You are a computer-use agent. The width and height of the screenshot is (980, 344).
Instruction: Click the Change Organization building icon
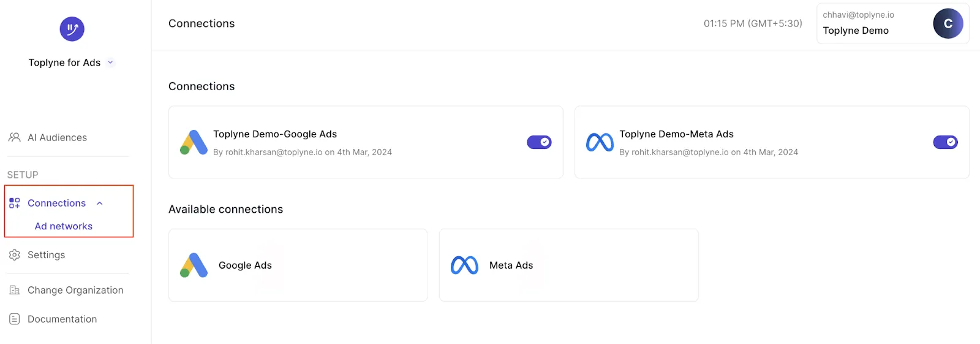[15, 290]
